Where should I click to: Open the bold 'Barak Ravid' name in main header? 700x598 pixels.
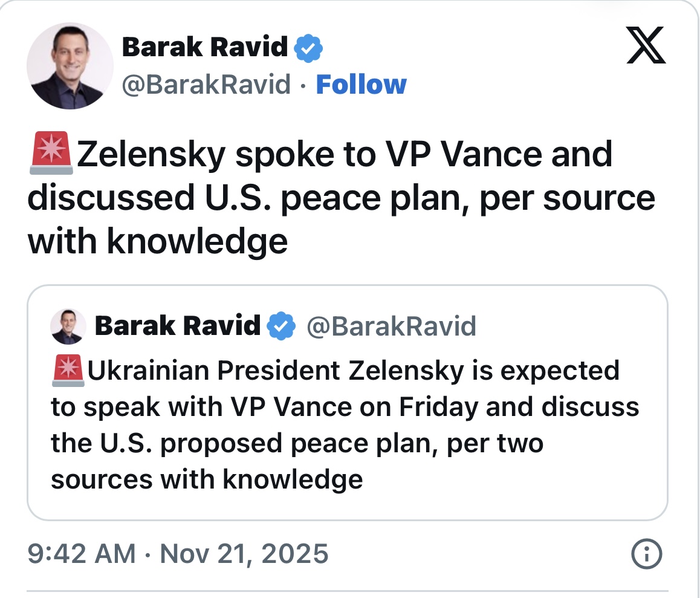205,47
